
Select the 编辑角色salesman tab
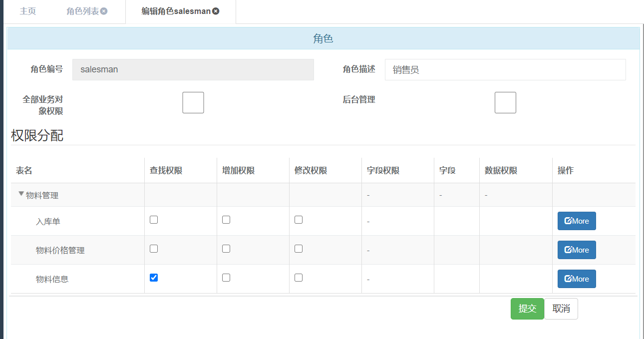(x=176, y=11)
